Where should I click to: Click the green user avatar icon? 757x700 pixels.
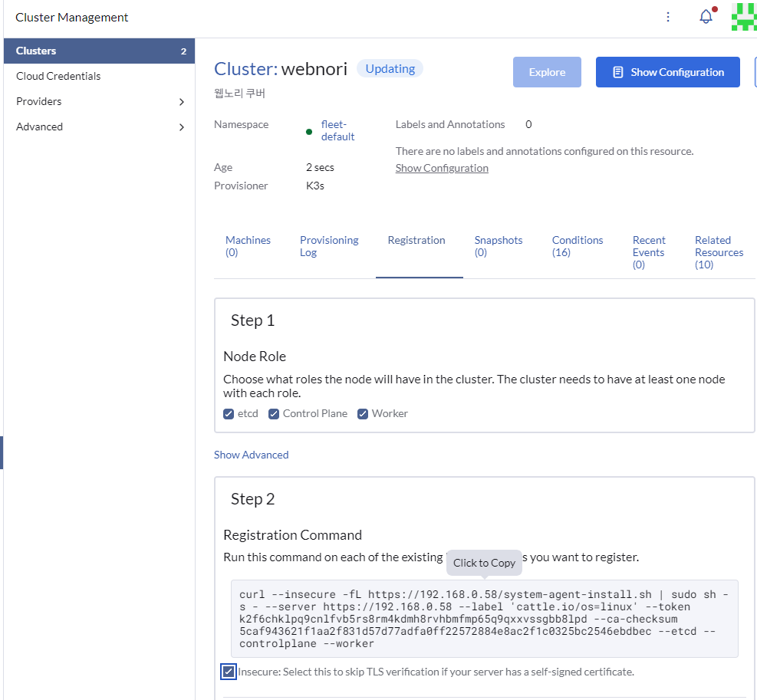(x=743, y=17)
